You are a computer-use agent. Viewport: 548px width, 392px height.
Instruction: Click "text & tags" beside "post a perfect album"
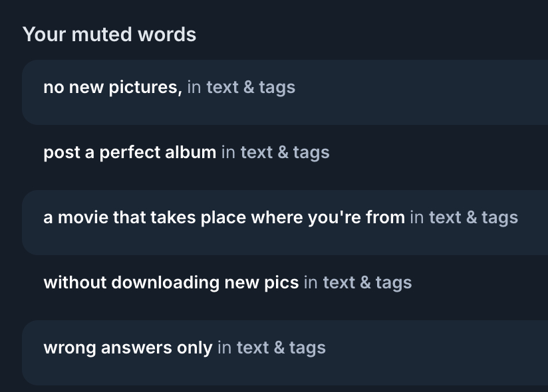pos(285,152)
